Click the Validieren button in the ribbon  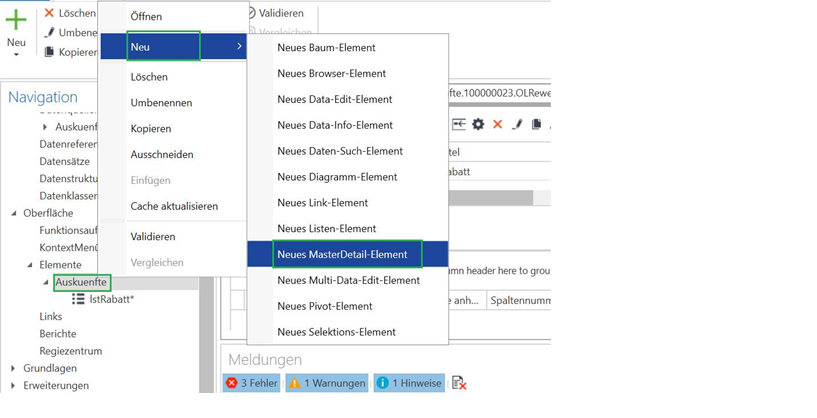point(275,13)
